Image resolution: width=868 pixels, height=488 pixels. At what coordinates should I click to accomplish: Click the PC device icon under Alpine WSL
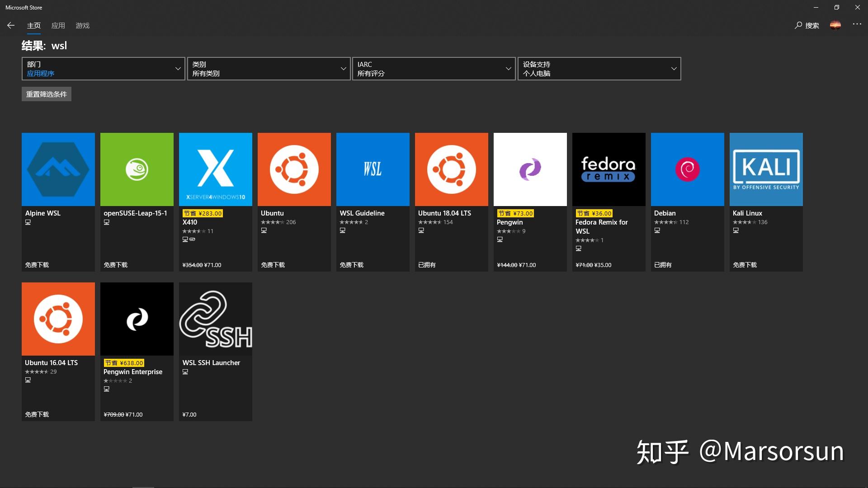(x=28, y=222)
